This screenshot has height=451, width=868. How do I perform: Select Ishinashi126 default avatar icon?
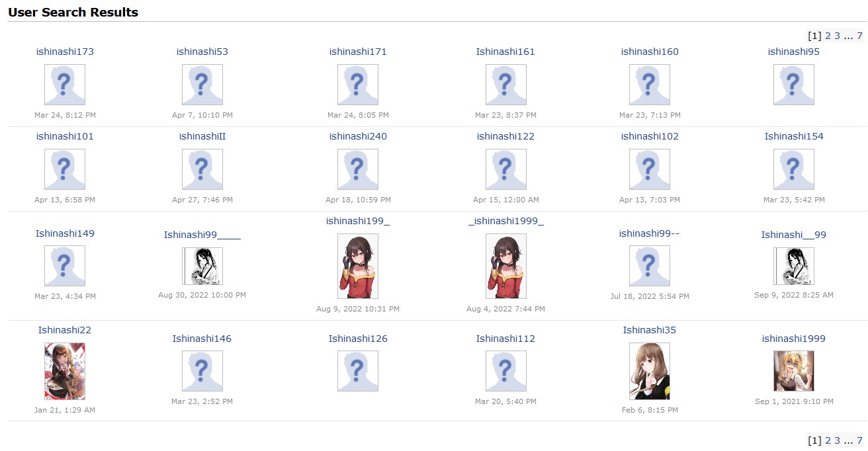(358, 371)
